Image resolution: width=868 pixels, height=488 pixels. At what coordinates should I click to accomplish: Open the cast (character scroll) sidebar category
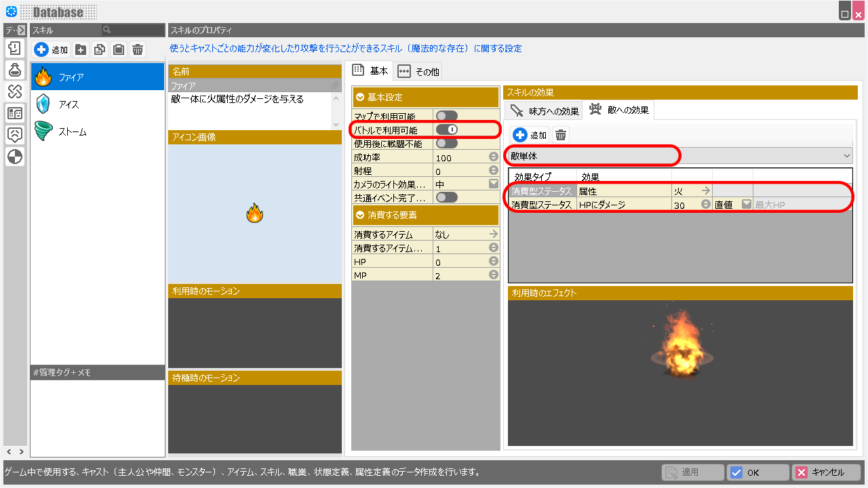tap(15, 48)
